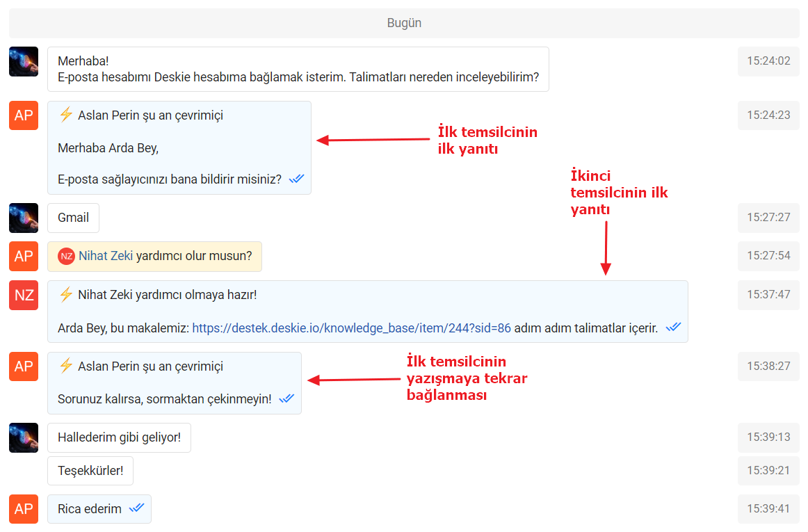Screen dimensions: 808x532
Task: Click the 15:39:21 timestamp
Action: point(768,471)
